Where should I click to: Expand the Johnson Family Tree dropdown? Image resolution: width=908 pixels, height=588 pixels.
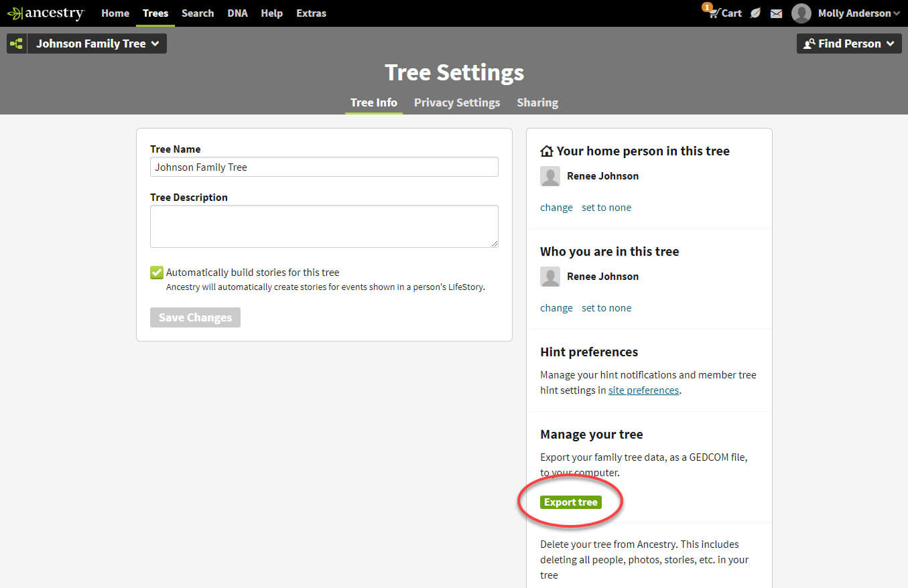pyautogui.click(x=96, y=44)
